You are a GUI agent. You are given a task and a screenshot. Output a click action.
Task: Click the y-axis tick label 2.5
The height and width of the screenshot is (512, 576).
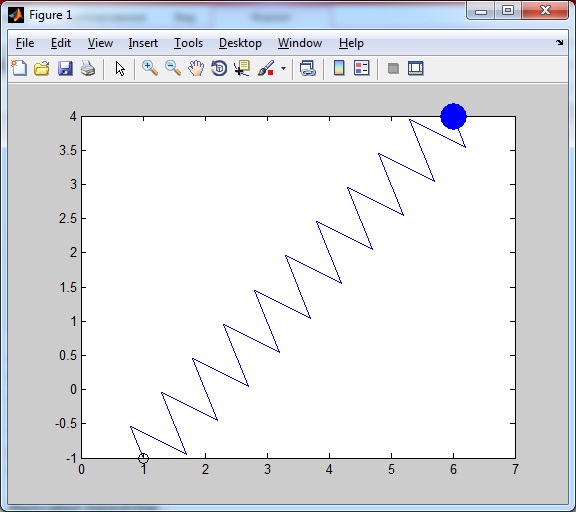click(x=68, y=219)
